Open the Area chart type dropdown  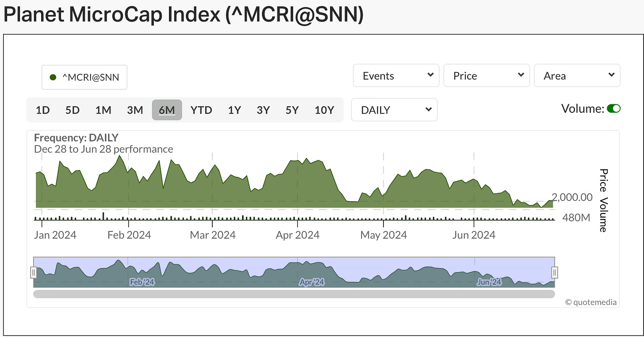[577, 76]
